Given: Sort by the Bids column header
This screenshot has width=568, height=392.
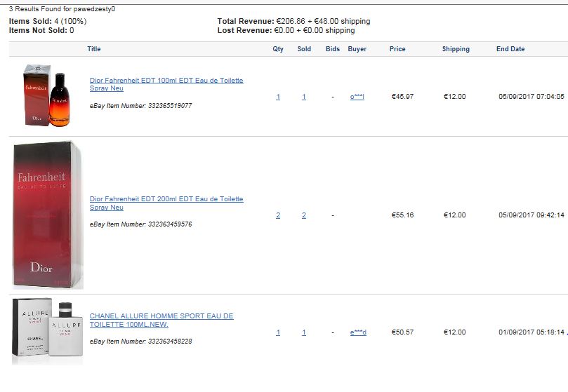Looking at the screenshot, I should click(333, 49).
